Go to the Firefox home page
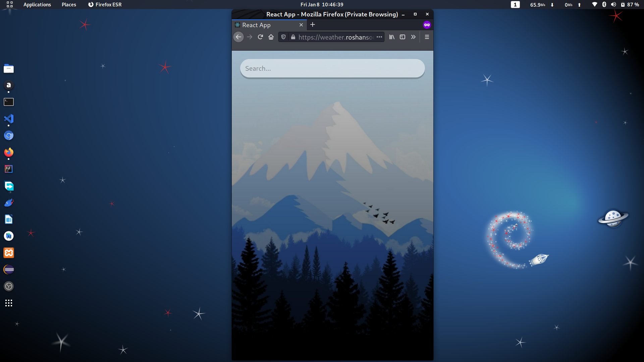The width and height of the screenshot is (644, 362). [x=271, y=37]
